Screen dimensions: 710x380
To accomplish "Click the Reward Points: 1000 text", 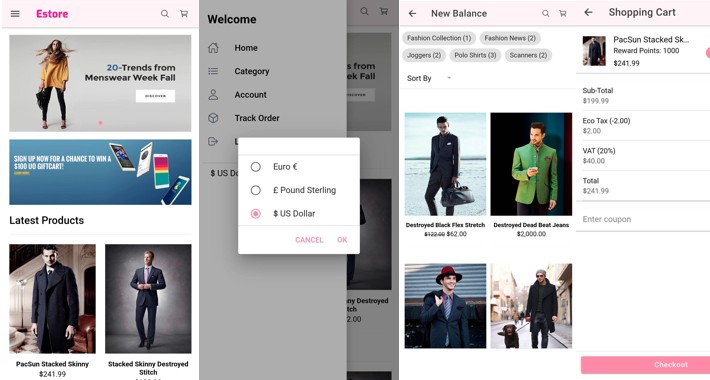I will (646, 51).
